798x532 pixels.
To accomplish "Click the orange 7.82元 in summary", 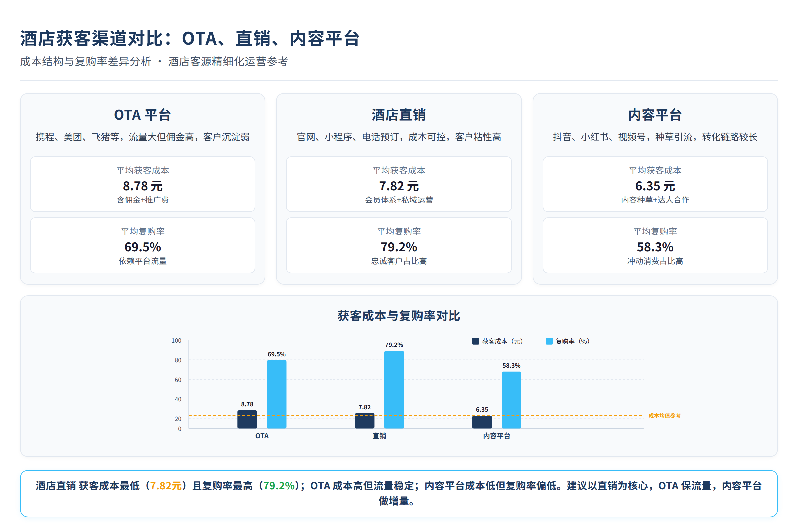I will [x=166, y=486].
